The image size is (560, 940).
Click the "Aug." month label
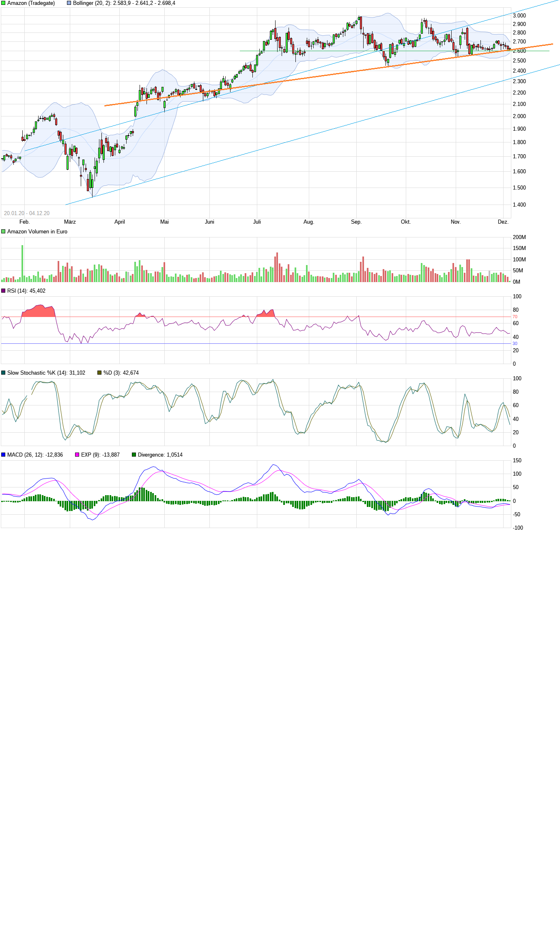click(x=309, y=222)
